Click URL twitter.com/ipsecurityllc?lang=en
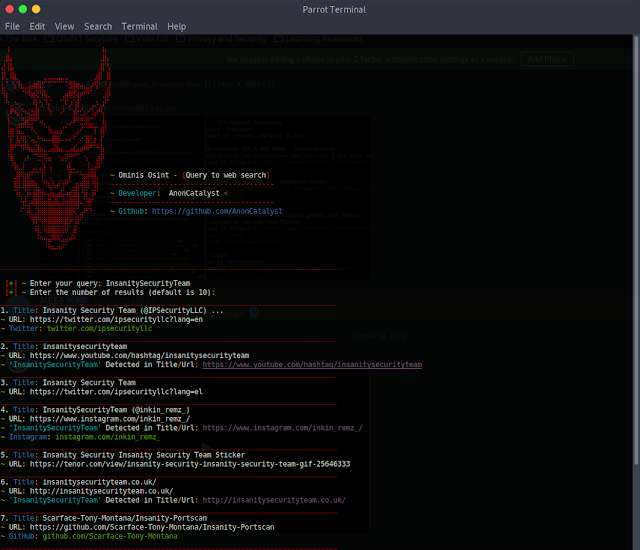Screen dimensions: 640x550 pos(116,319)
